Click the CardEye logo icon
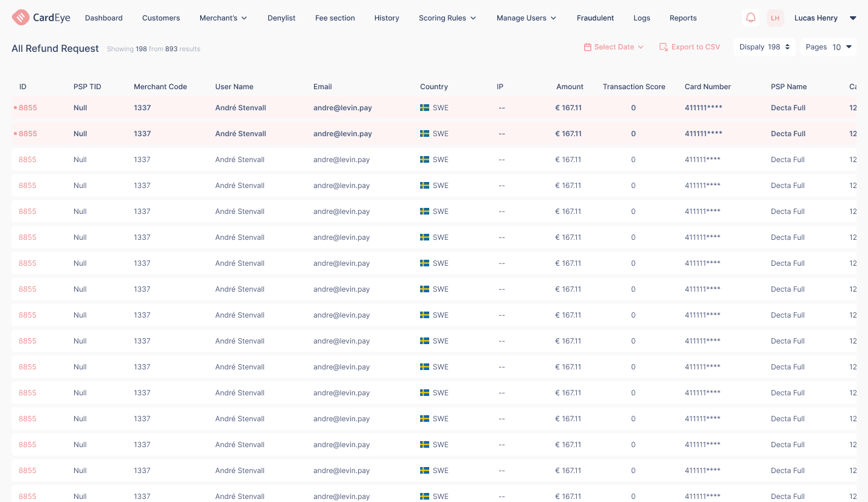 (20, 17)
